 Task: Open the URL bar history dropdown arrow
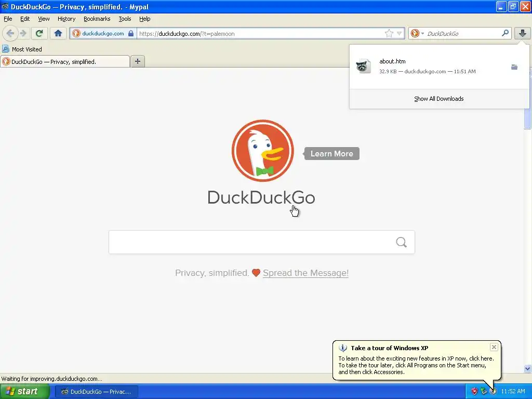(x=400, y=33)
